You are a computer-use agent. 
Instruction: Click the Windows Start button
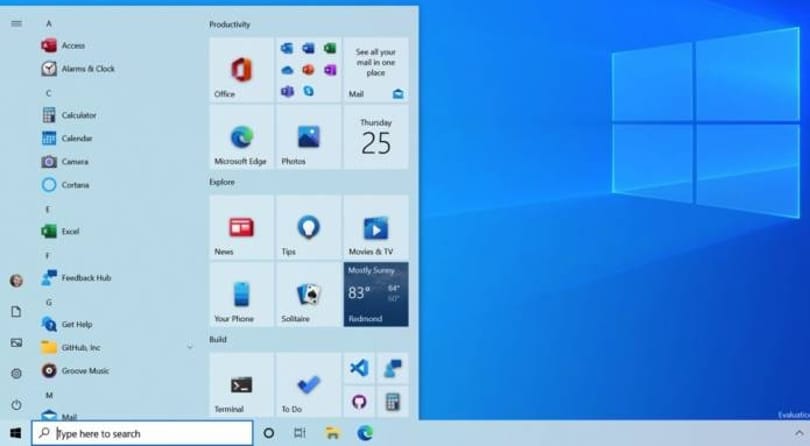pyautogui.click(x=15, y=433)
